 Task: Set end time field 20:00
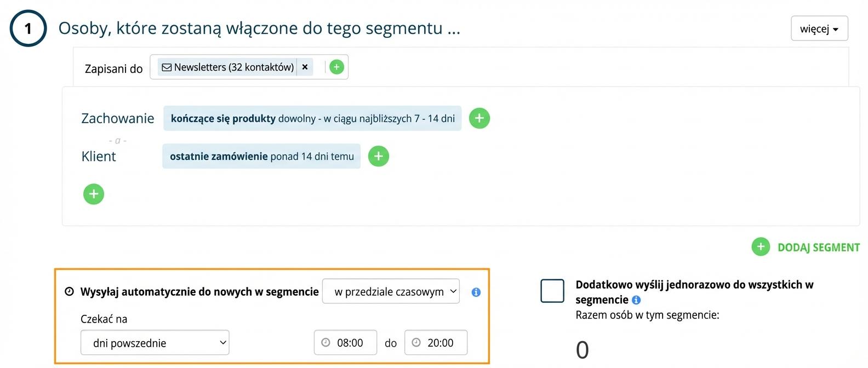coord(436,343)
